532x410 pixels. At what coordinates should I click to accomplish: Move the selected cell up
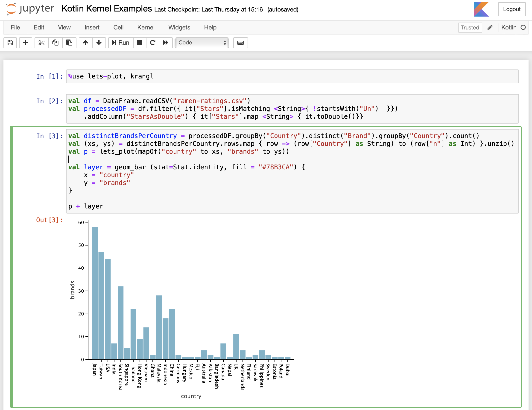[x=85, y=43]
